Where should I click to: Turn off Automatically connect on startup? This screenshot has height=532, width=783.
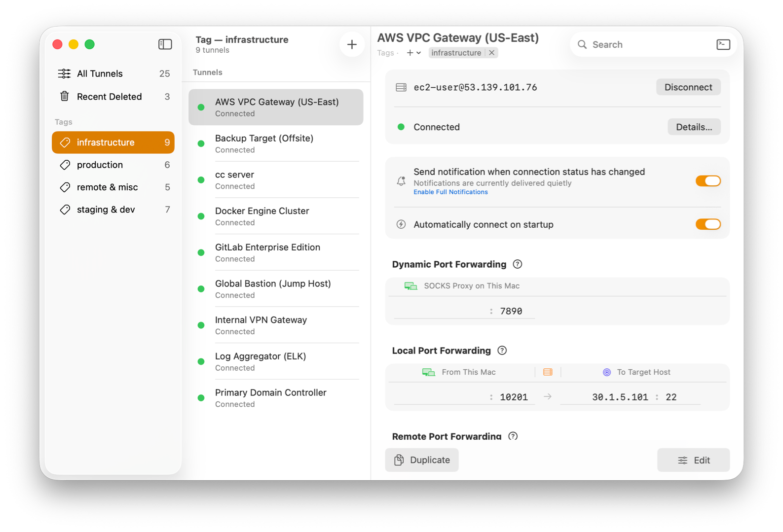tap(708, 224)
